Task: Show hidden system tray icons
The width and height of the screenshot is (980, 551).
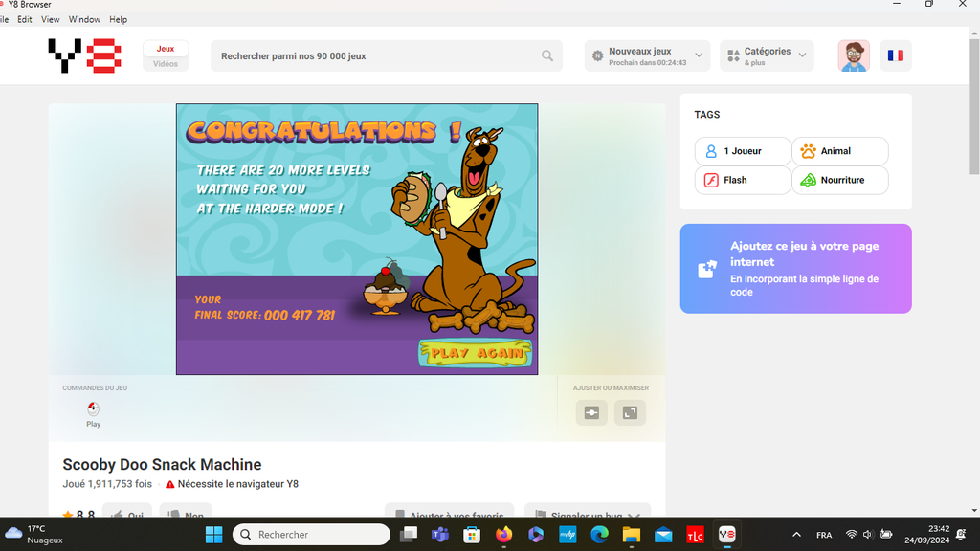Action: coord(796,535)
